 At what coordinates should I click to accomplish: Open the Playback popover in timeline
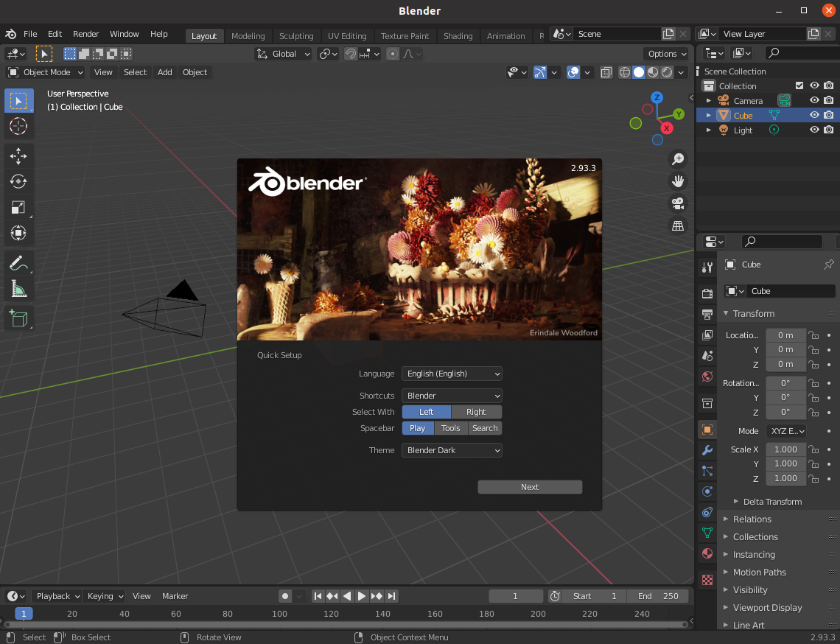pos(57,596)
